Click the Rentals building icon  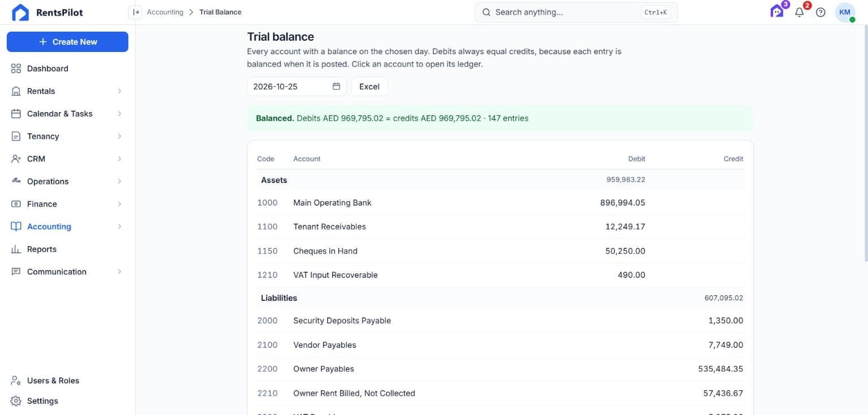point(16,91)
